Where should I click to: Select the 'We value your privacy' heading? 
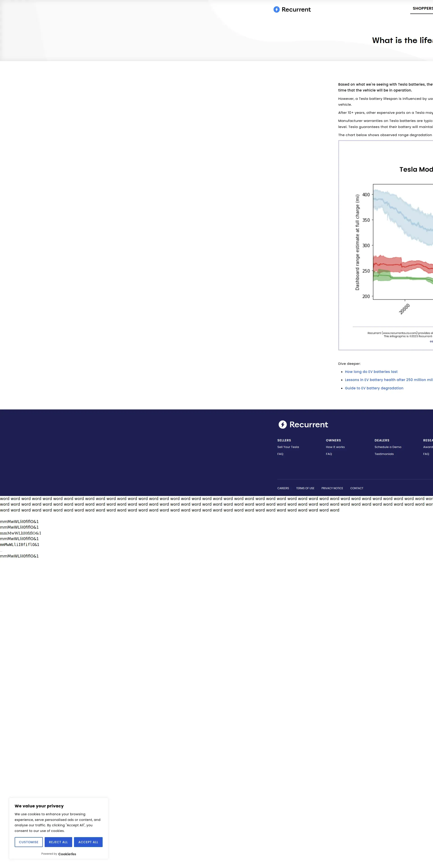click(39, 806)
